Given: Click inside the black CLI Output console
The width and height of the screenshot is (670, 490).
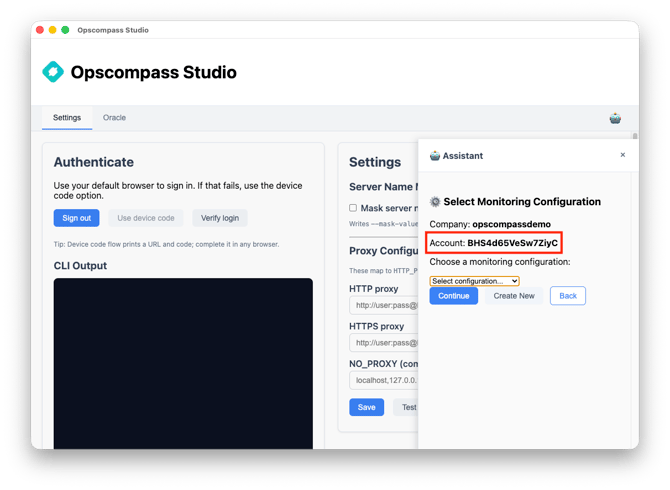Looking at the screenshot, I should tap(183, 363).
